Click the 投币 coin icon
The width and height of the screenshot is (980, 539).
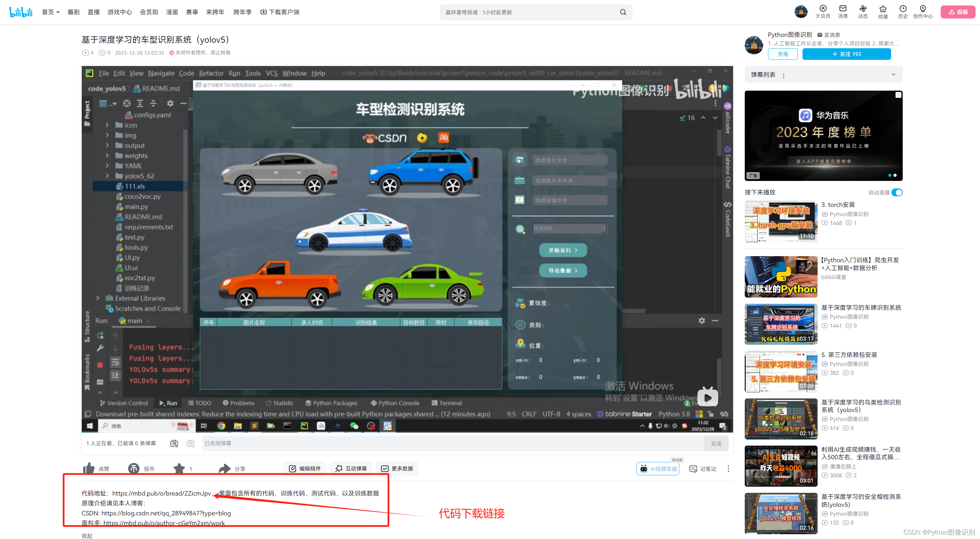134,468
